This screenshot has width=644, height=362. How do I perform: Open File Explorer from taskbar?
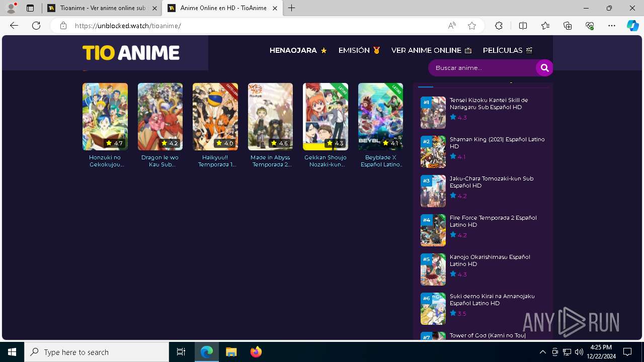pyautogui.click(x=231, y=352)
